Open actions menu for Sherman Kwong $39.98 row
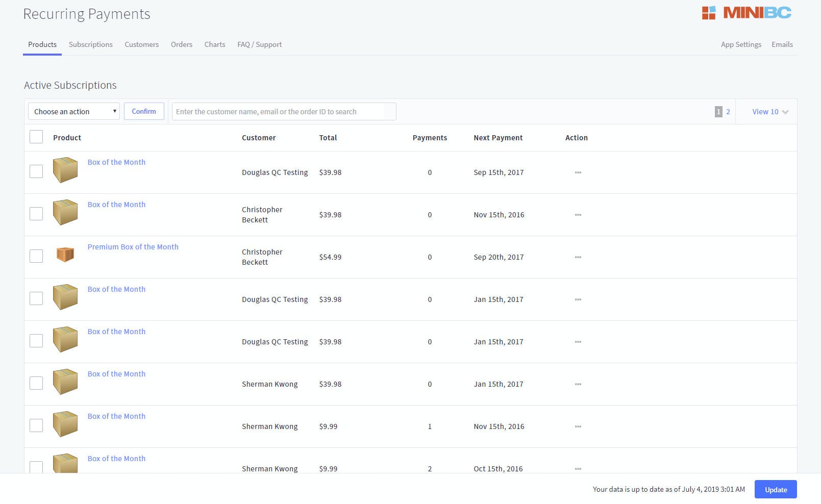The image size is (821, 504). pos(578,384)
